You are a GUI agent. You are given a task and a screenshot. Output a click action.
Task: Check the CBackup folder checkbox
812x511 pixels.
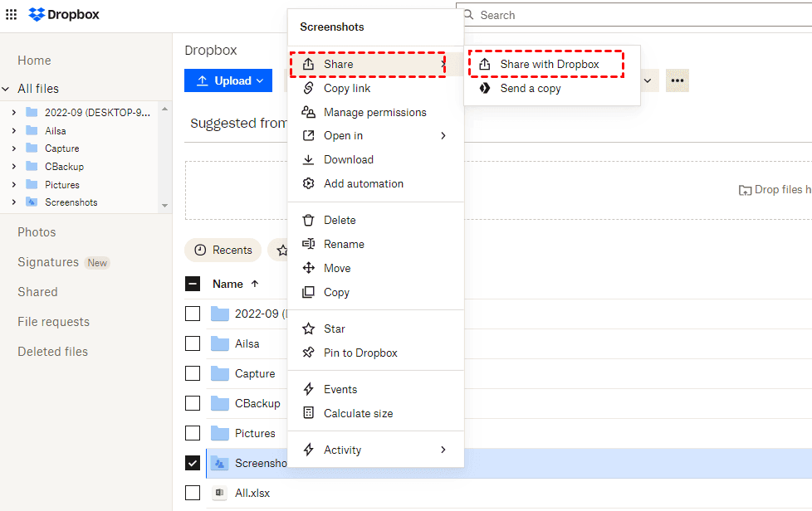tap(193, 403)
